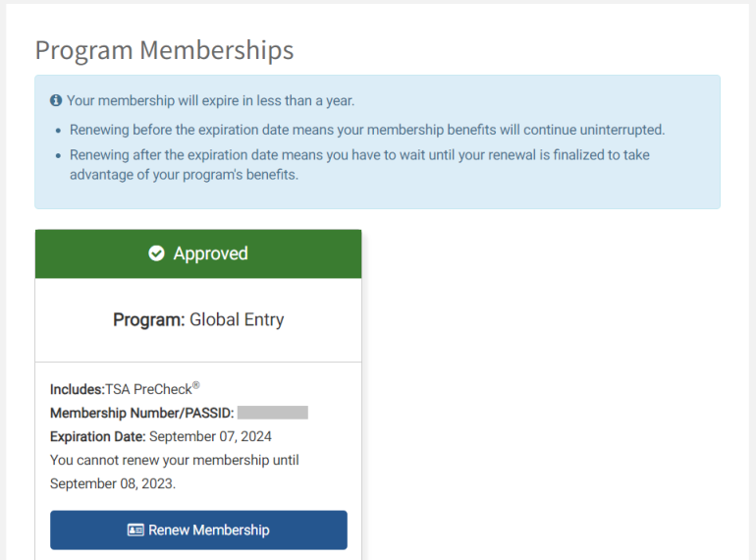Click the 'Renewing before the expiration date' bullet
756x560 pixels.
(x=366, y=130)
